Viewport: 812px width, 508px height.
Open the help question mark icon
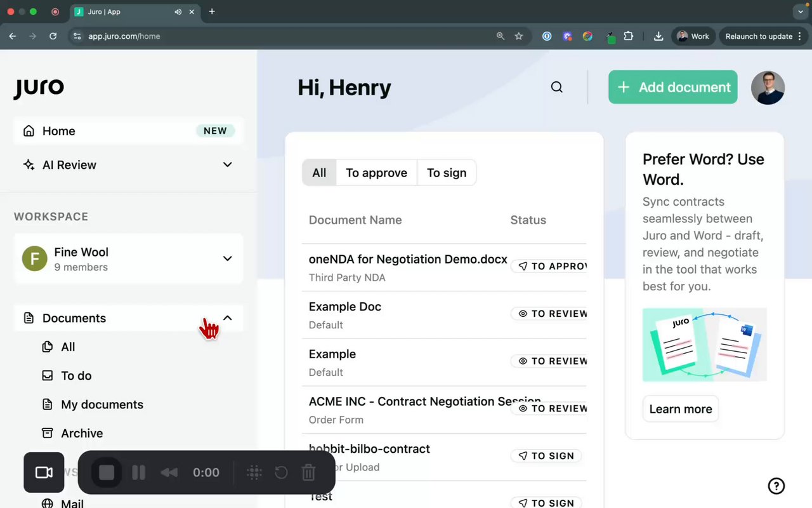pyautogui.click(x=776, y=486)
